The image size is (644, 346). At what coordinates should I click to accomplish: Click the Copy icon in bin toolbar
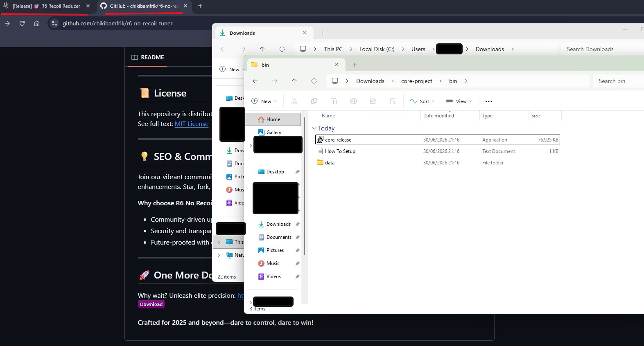click(x=314, y=101)
